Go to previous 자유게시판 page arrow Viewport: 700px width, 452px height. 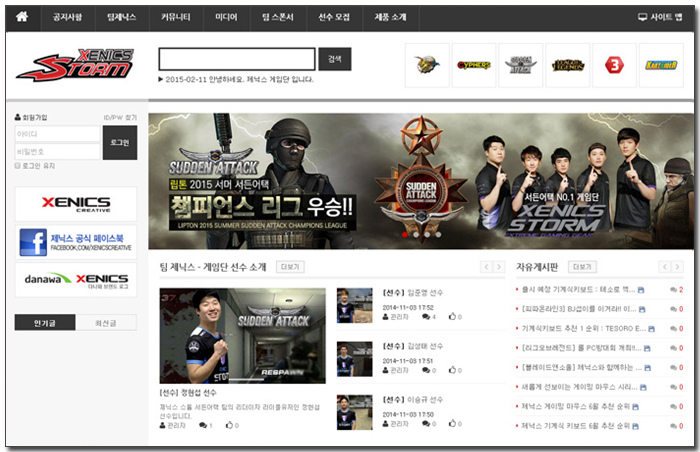[x=665, y=267]
